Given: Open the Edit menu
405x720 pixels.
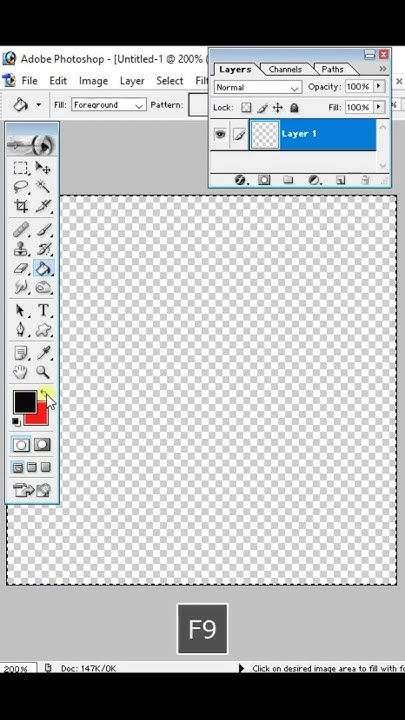Looking at the screenshot, I should pos(58,81).
